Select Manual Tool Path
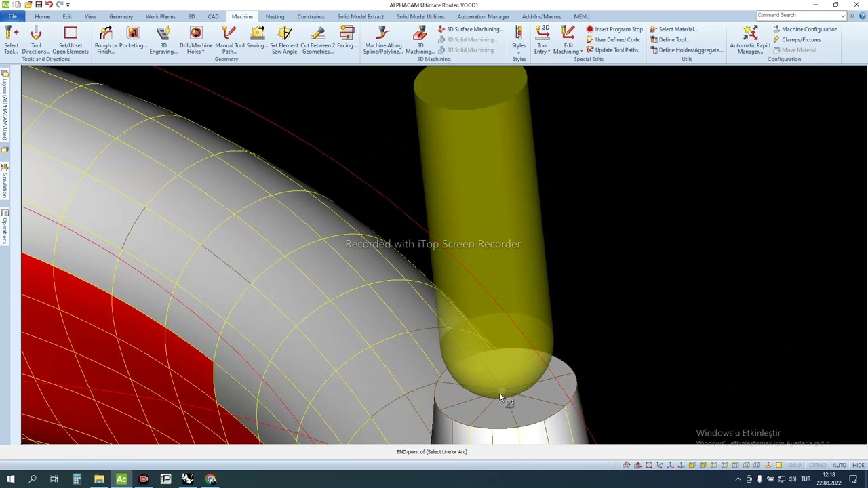Viewport: 868px width, 488px height. pyautogui.click(x=229, y=41)
